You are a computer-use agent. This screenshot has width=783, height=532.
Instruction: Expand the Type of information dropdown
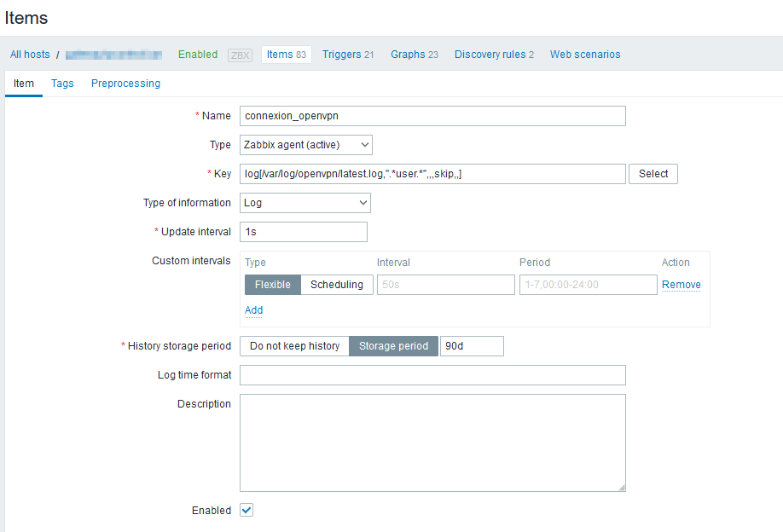[304, 203]
